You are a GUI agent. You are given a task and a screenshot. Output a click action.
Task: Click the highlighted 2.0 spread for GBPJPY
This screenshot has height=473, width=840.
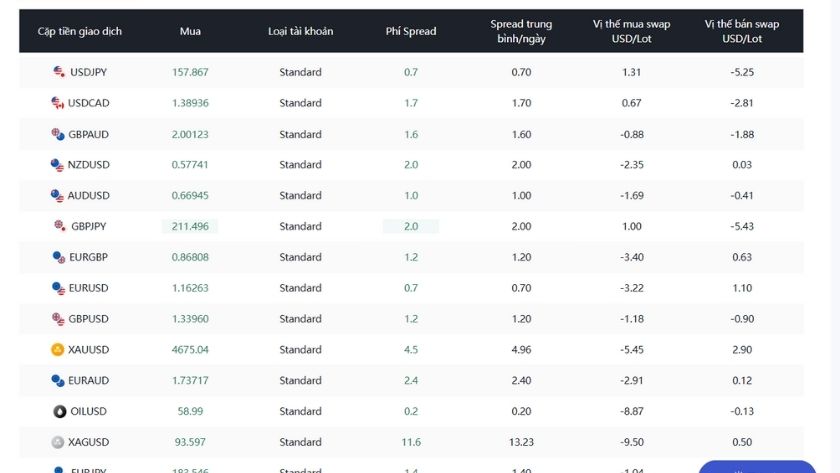point(411,227)
